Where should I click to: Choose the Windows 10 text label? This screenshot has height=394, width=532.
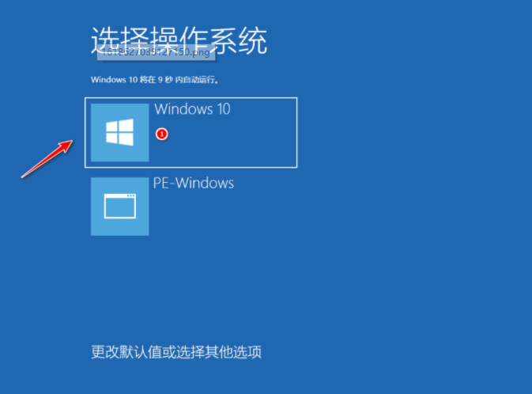pos(192,109)
